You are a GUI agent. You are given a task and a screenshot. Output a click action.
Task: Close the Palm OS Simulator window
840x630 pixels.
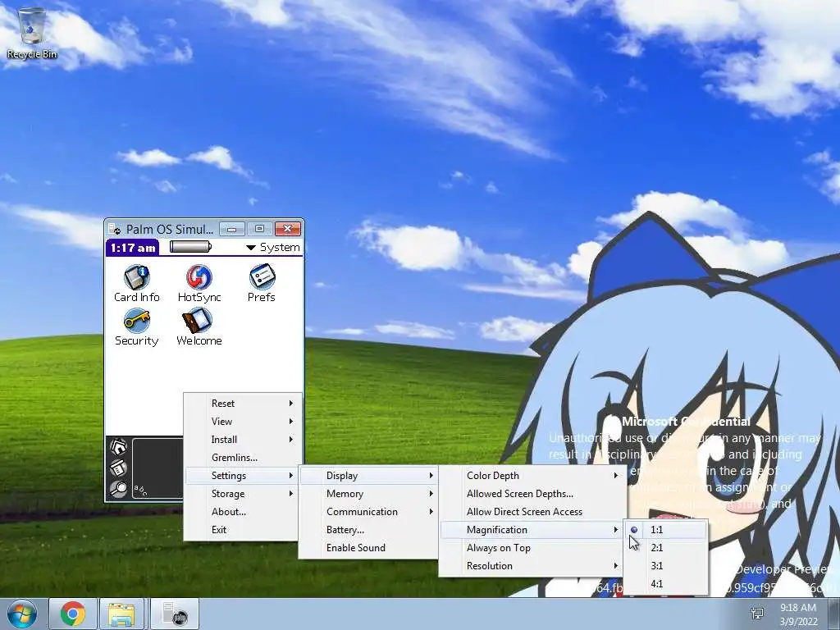point(288,230)
